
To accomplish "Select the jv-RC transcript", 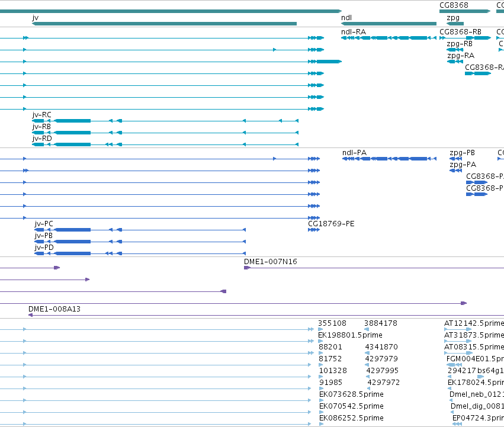I will [165, 121].
